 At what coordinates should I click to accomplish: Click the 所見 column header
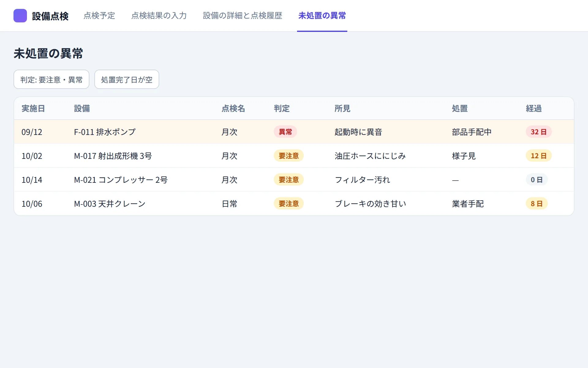coord(342,108)
